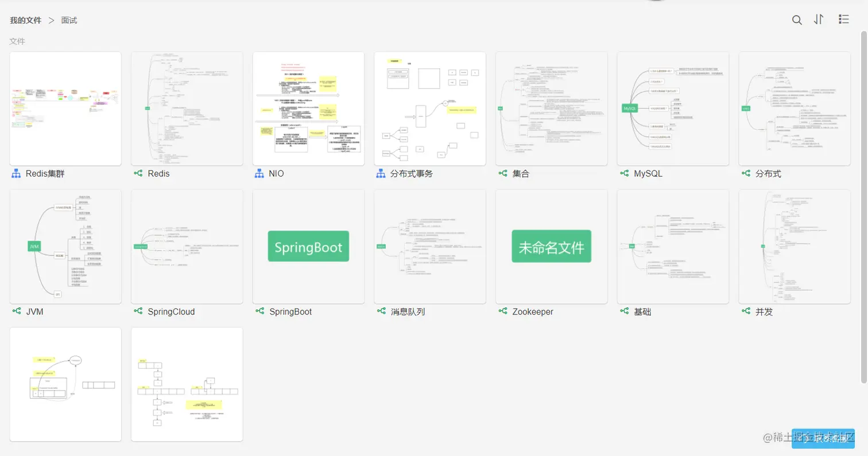The height and width of the screenshot is (456, 868).
Task: Open the SpringCloud mind map thumbnail
Action: pyautogui.click(x=187, y=247)
